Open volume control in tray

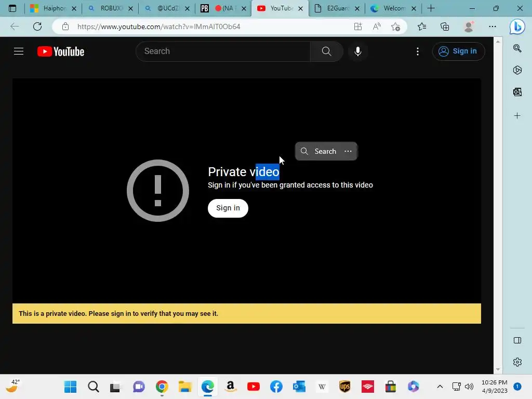click(x=469, y=387)
